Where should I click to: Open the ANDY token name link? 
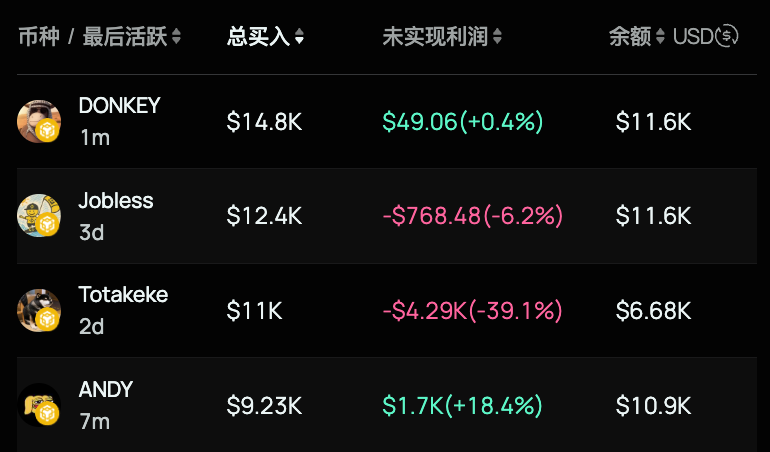point(106,389)
